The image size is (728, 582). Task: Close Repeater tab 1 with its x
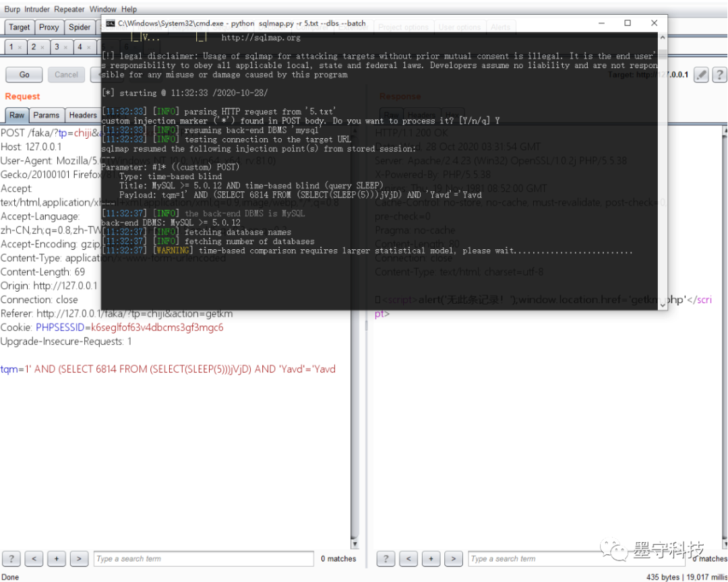[x=20, y=47]
